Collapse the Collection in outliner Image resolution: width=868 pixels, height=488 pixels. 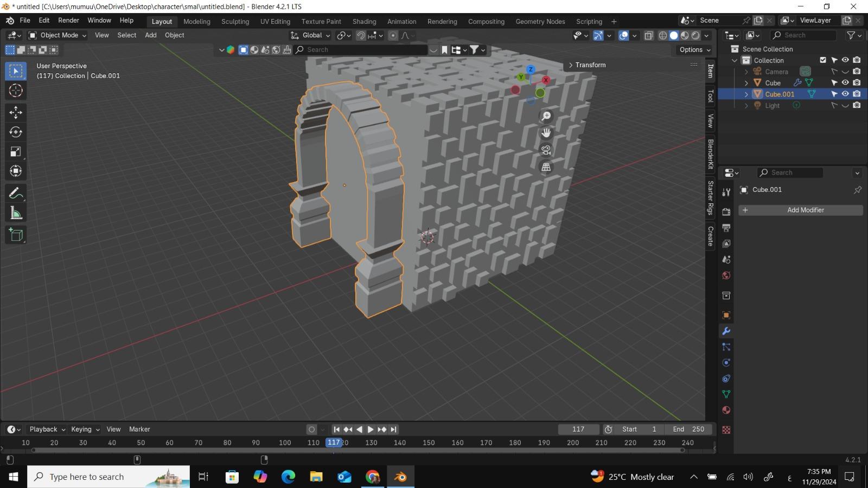coord(735,60)
